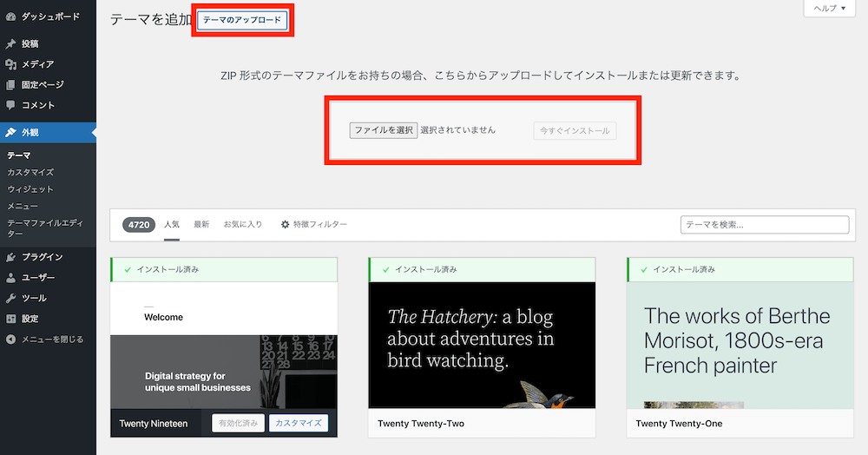Click ファイルを選択 file chooser button
Screen dimensions: 868x455
pyautogui.click(x=384, y=130)
